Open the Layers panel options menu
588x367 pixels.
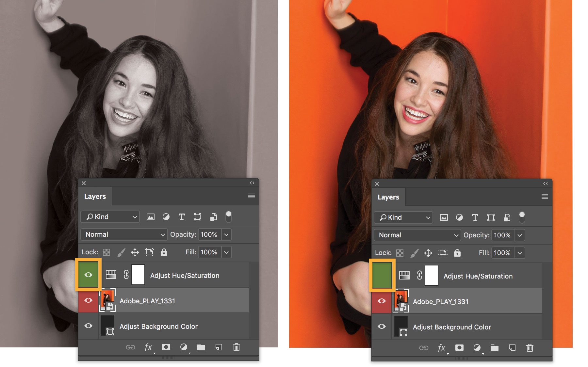pyautogui.click(x=251, y=196)
